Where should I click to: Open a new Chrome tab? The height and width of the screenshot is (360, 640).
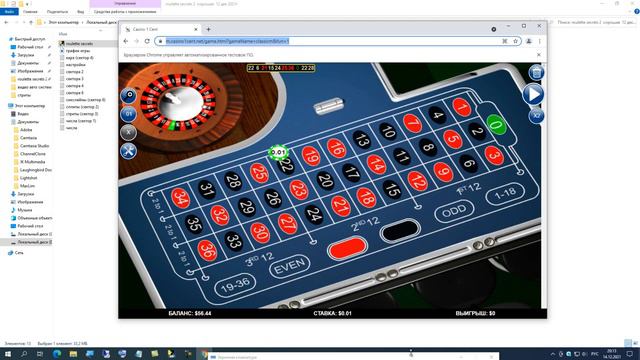208,29
